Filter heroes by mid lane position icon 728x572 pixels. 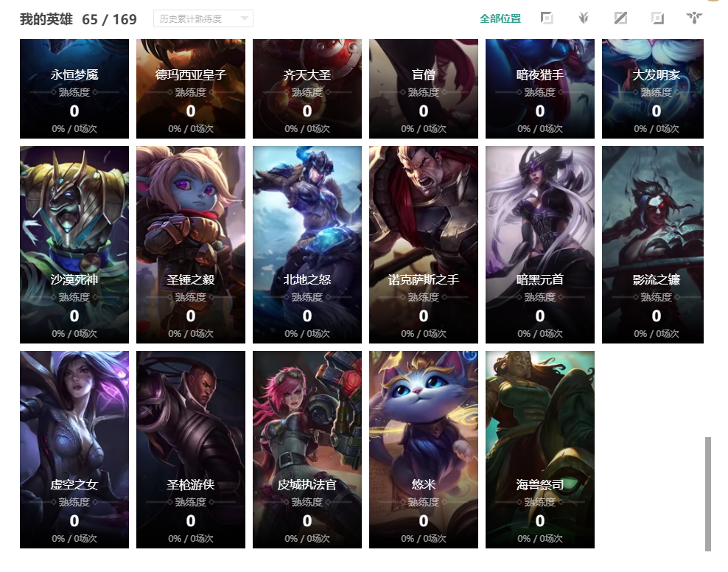pyautogui.click(x=620, y=18)
